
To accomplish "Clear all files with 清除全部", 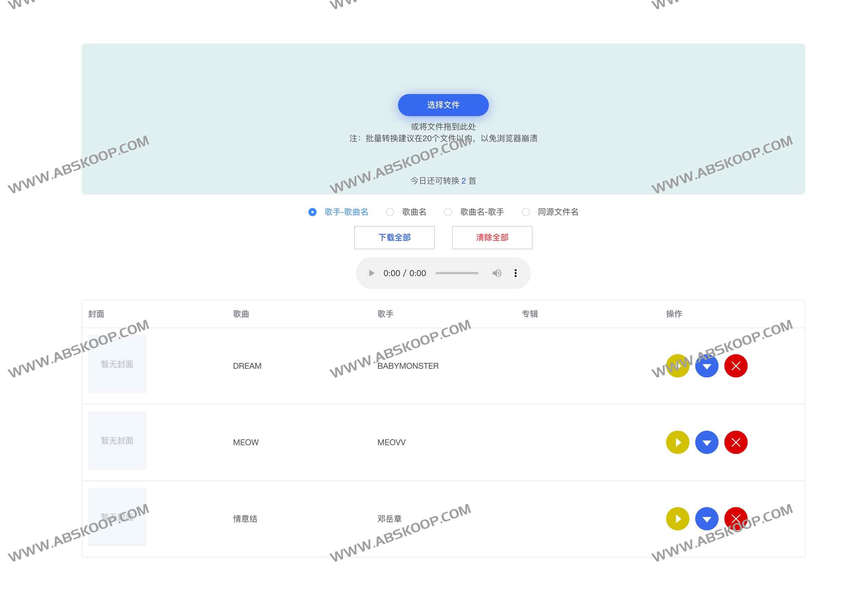I will 492,238.
